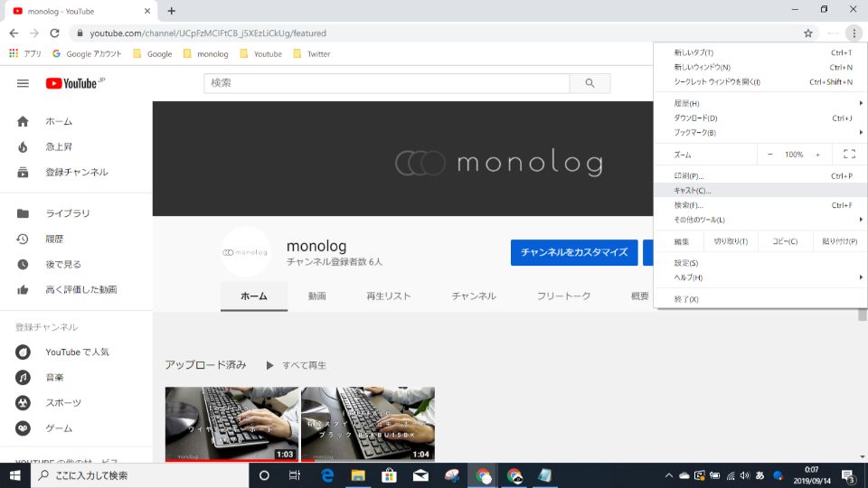Open History (履歴) in sidebar

click(76, 239)
